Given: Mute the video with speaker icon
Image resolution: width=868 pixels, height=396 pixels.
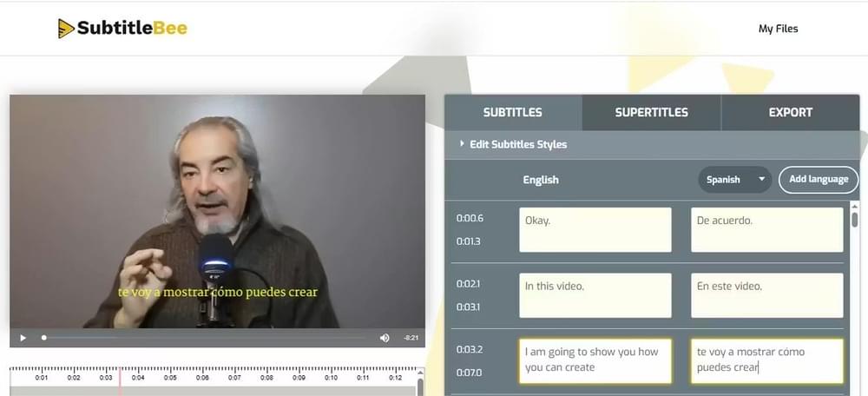Looking at the screenshot, I should tap(385, 338).
